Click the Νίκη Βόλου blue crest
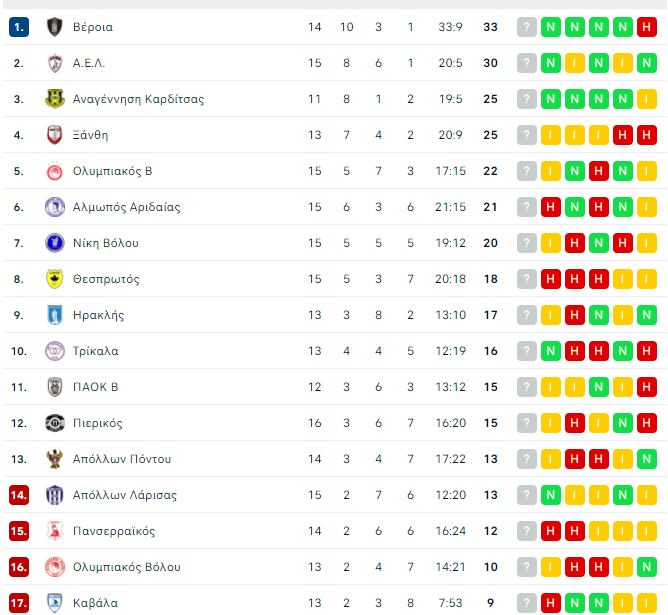Image resolution: width=668 pixels, height=615 pixels. pos(55,243)
